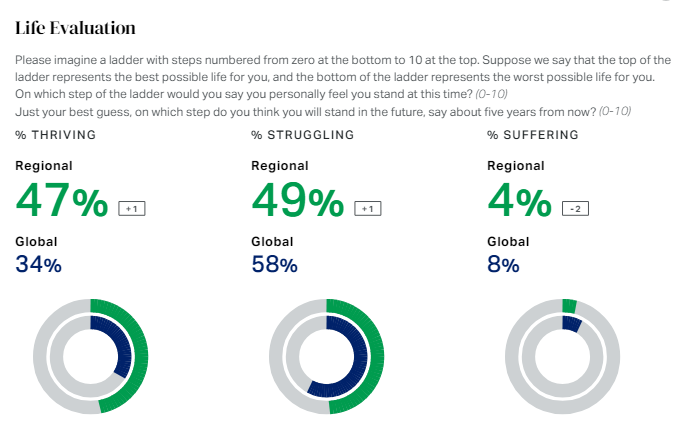Click the Life Evaluation heading

click(x=76, y=28)
